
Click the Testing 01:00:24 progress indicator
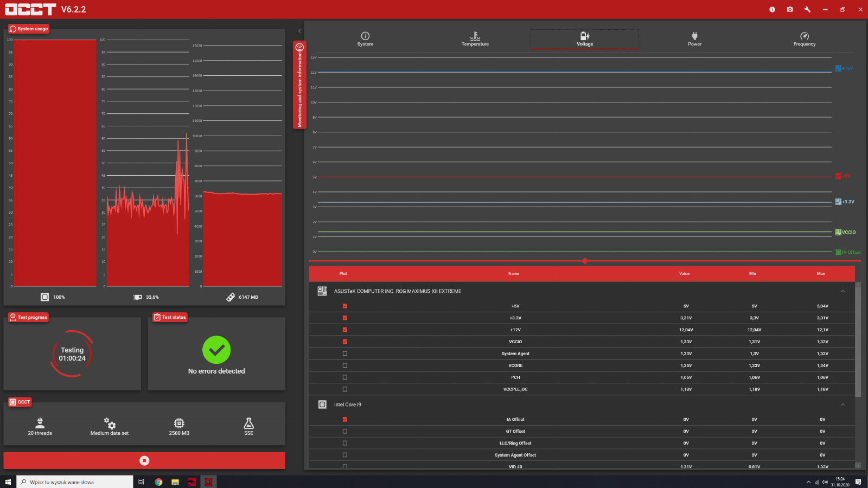(72, 354)
